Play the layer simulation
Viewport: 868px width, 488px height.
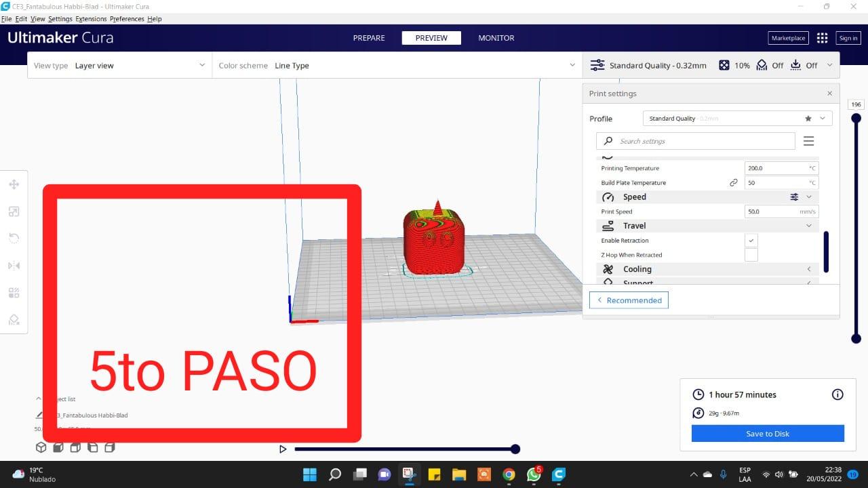(x=283, y=449)
